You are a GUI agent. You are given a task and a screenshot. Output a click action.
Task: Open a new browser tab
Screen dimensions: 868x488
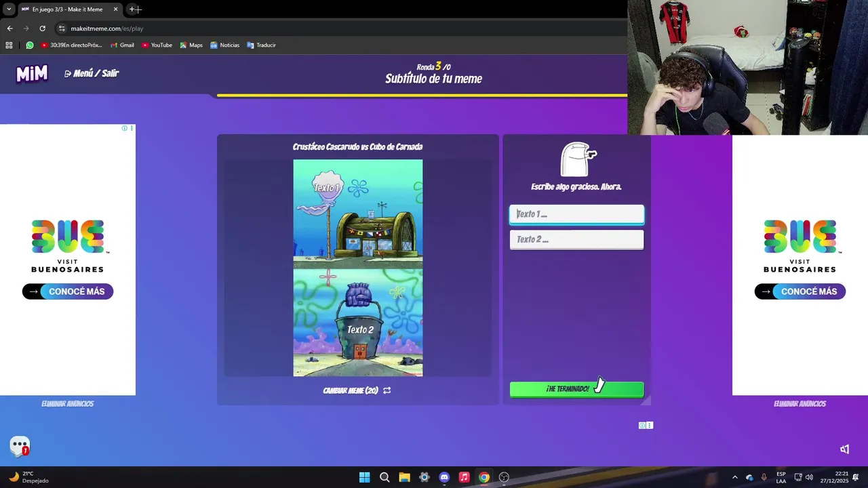132,9
